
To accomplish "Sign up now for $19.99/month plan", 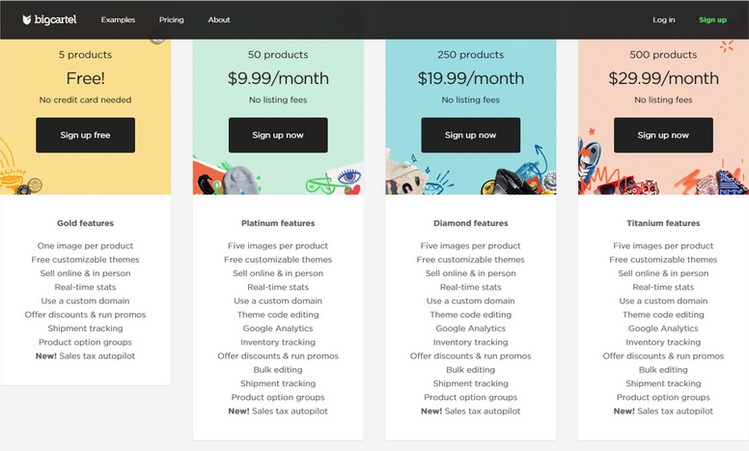I will [471, 135].
